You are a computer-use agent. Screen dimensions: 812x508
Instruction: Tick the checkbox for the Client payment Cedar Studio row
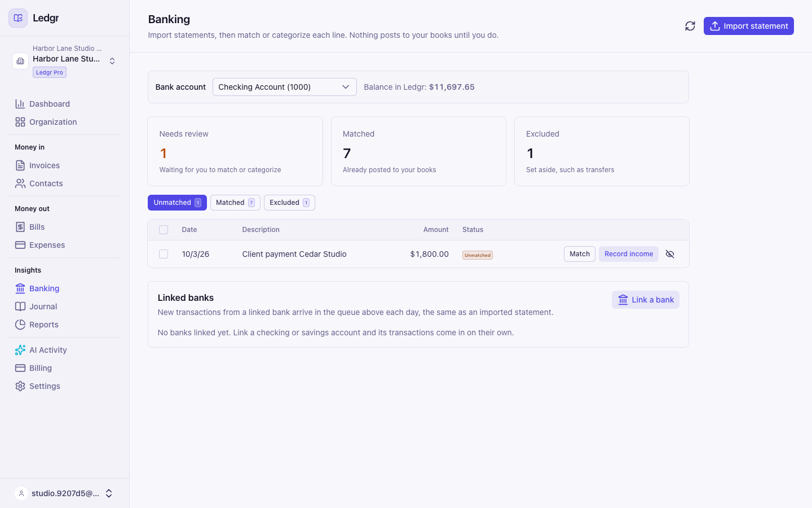coord(164,254)
